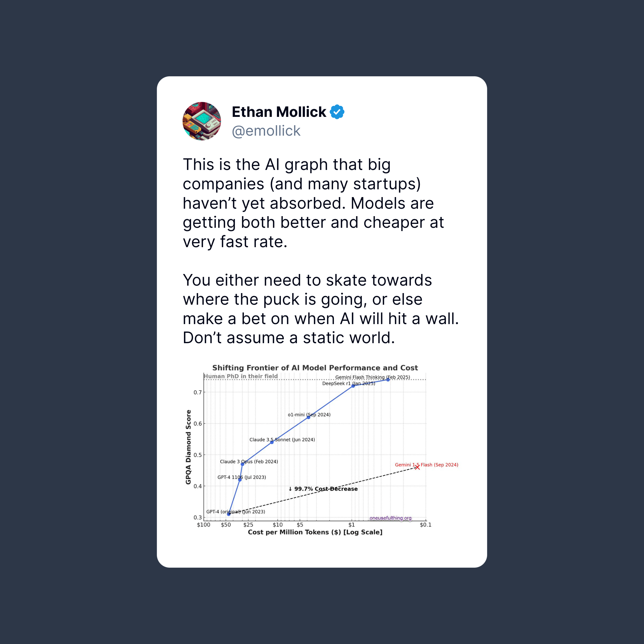Click the Gemini 1.5 Flash red label
This screenshot has width=644, height=644.
(x=426, y=464)
